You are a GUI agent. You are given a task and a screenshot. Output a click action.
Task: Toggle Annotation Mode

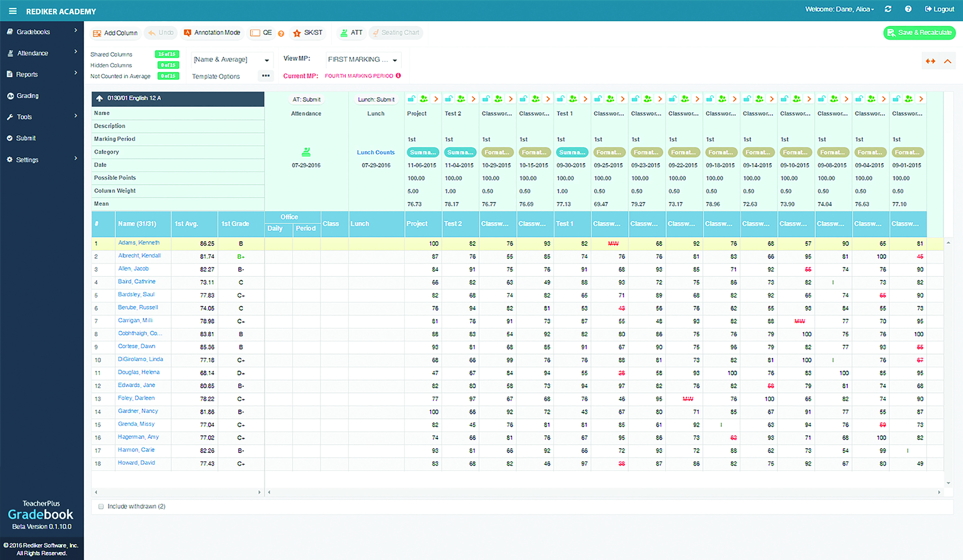pyautogui.click(x=212, y=33)
